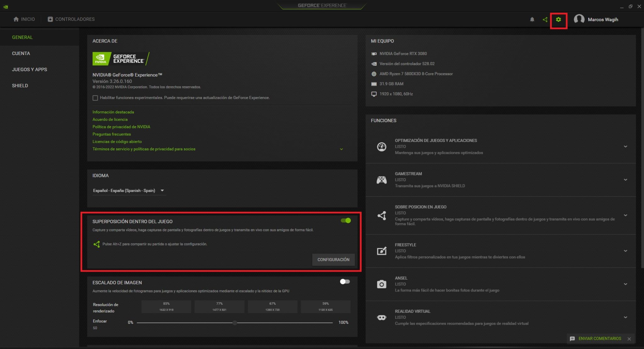The height and width of the screenshot is (349, 644).
Task: Check Habilitar funciones experimentales
Action: [95, 98]
